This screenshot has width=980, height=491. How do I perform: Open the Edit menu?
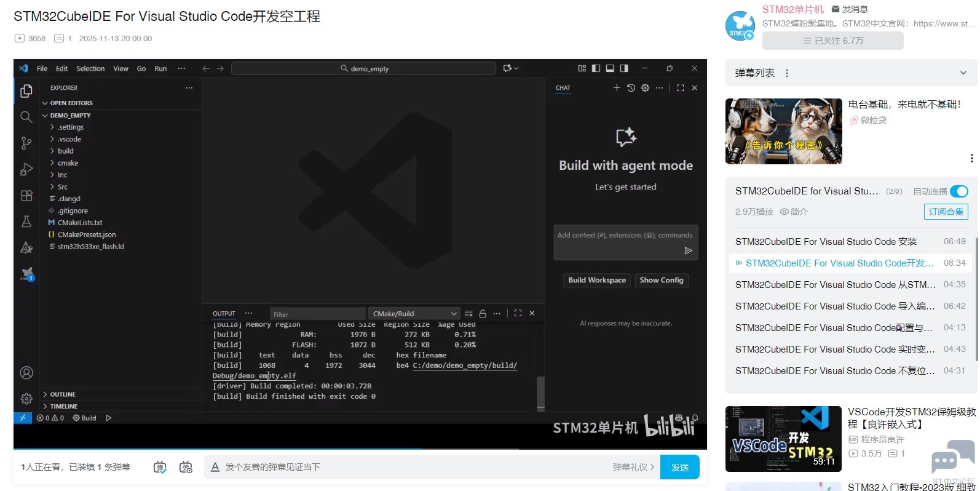(61, 68)
